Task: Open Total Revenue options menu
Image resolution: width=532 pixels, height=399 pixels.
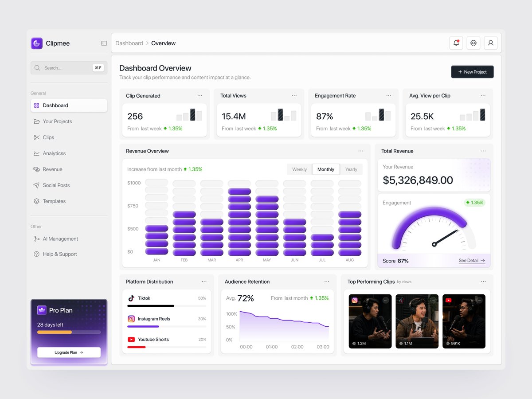Action: (x=483, y=151)
